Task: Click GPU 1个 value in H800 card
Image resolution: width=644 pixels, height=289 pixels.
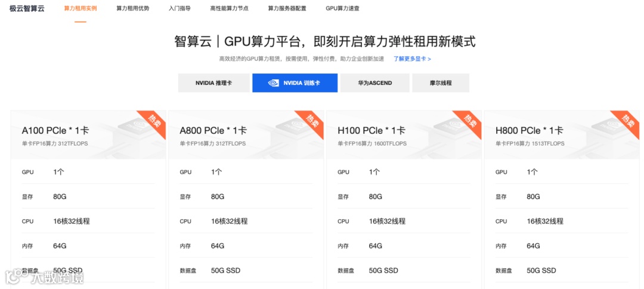Action: tap(532, 172)
